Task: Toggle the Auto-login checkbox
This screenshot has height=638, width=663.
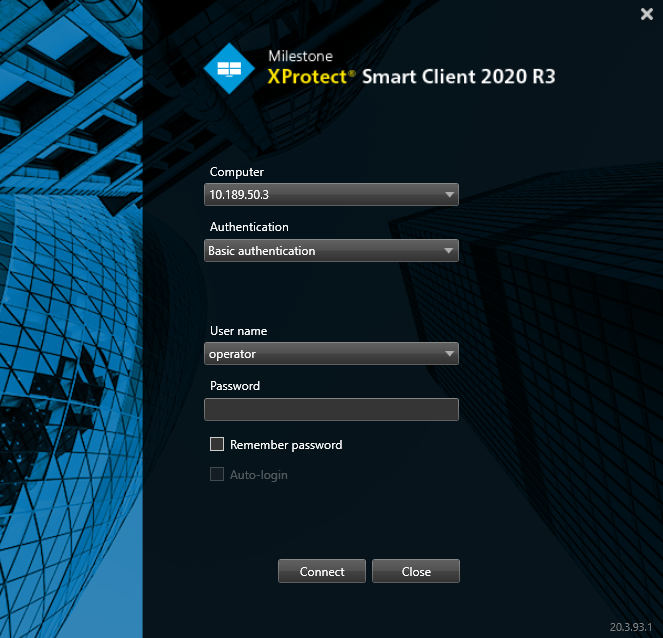Action: pyautogui.click(x=217, y=474)
